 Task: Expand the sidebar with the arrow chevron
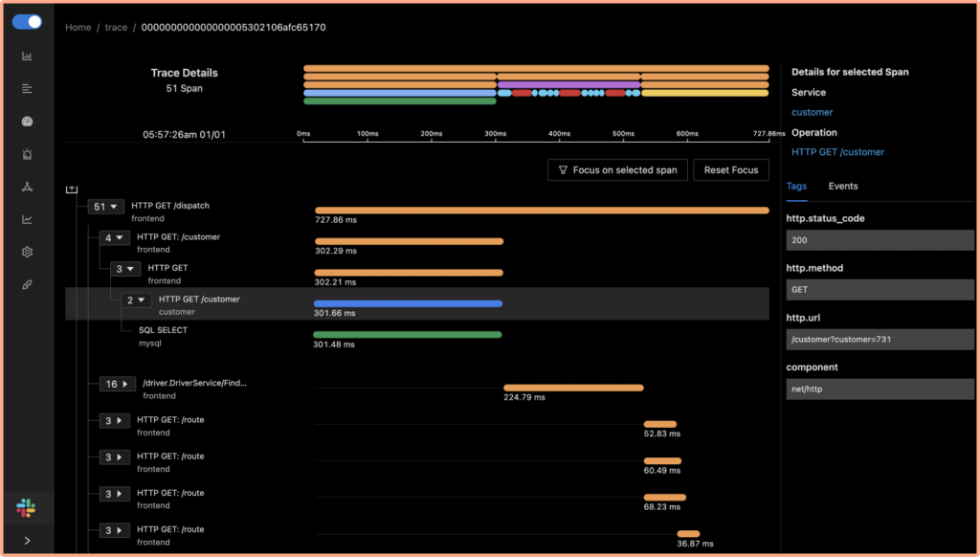pos(26,539)
